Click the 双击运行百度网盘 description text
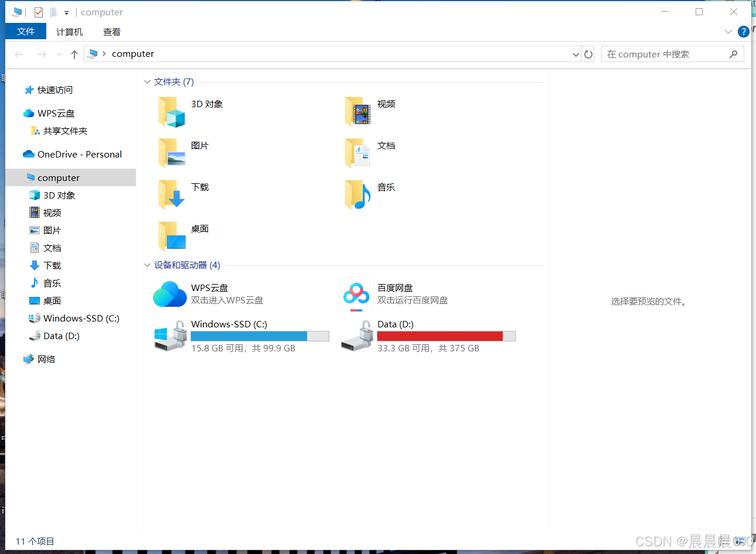Screen dimensions: 756x554 coord(413,300)
